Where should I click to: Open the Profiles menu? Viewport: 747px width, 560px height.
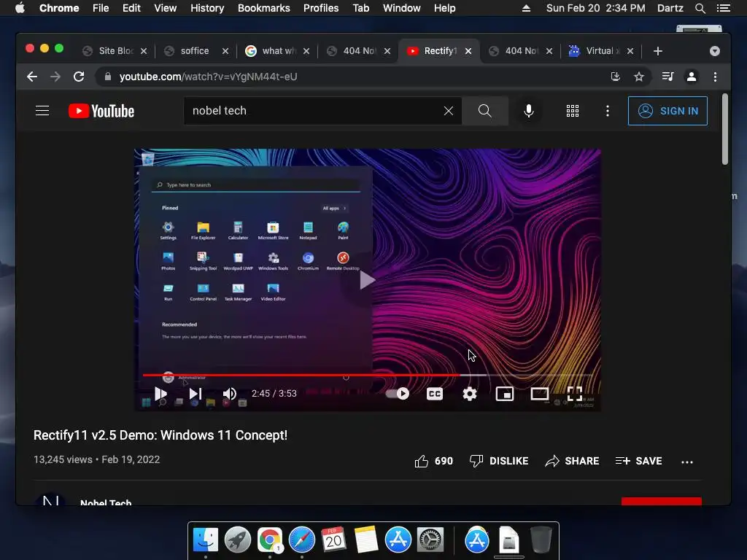321,8
